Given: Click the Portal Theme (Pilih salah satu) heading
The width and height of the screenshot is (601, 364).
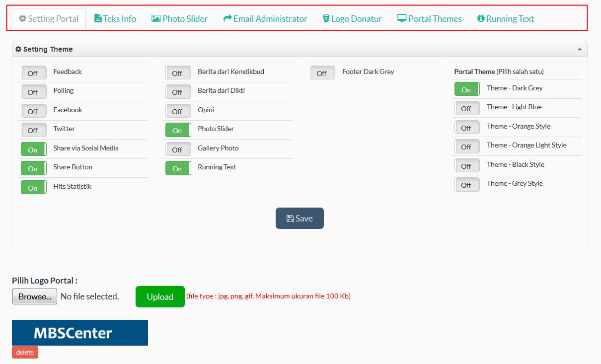Looking at the screenshot, I should (499, 72).
